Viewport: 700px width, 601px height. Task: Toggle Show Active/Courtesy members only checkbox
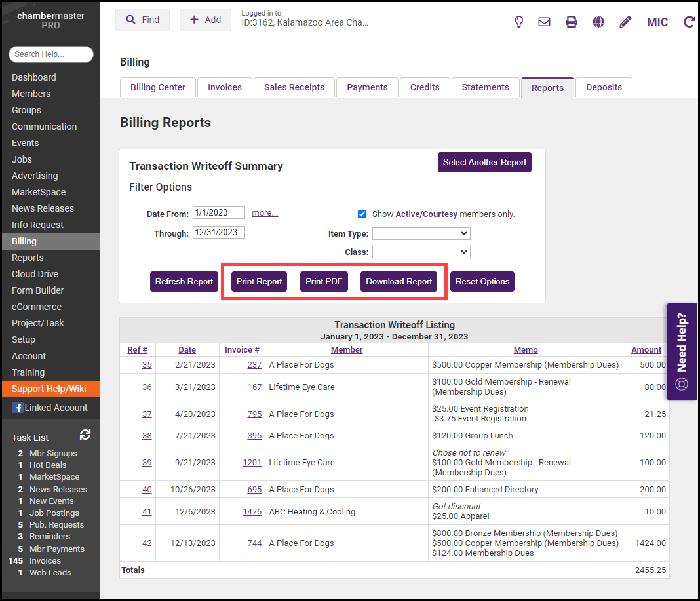[362, 214]
